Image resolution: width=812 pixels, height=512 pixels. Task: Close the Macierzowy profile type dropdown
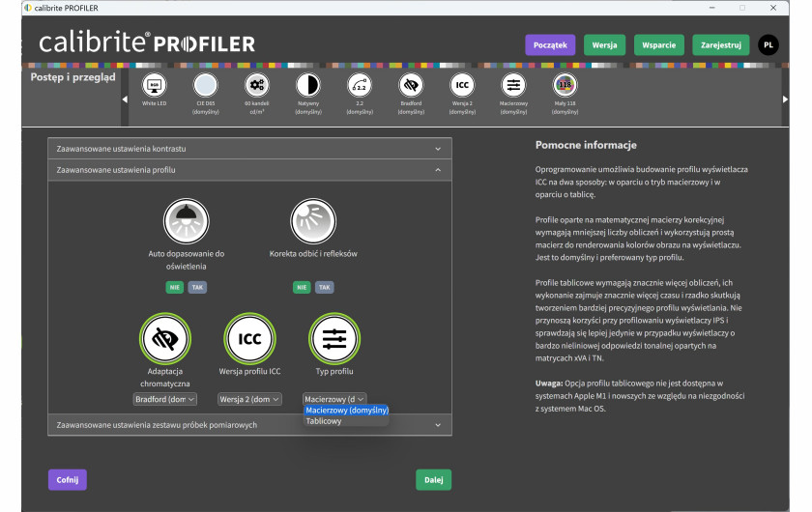[334, 399]
